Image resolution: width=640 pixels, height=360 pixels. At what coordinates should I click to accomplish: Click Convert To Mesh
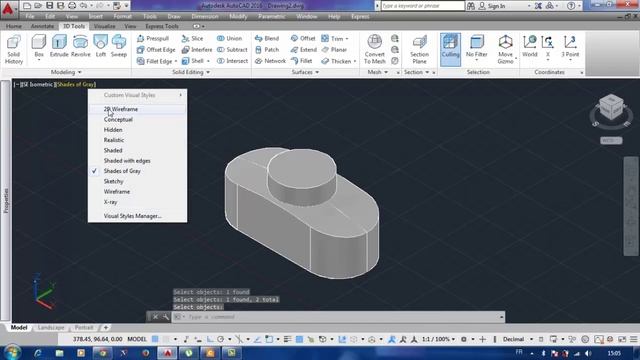coord(374,49)
